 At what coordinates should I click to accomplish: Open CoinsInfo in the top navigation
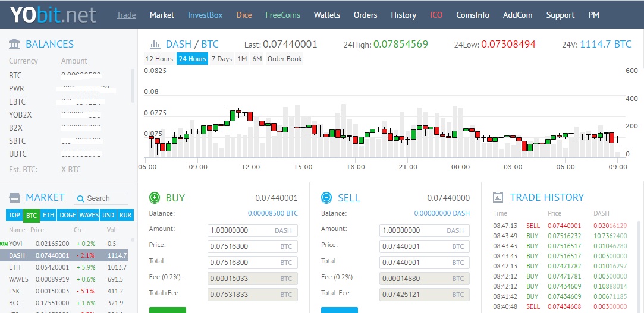[x=473, y=15]
